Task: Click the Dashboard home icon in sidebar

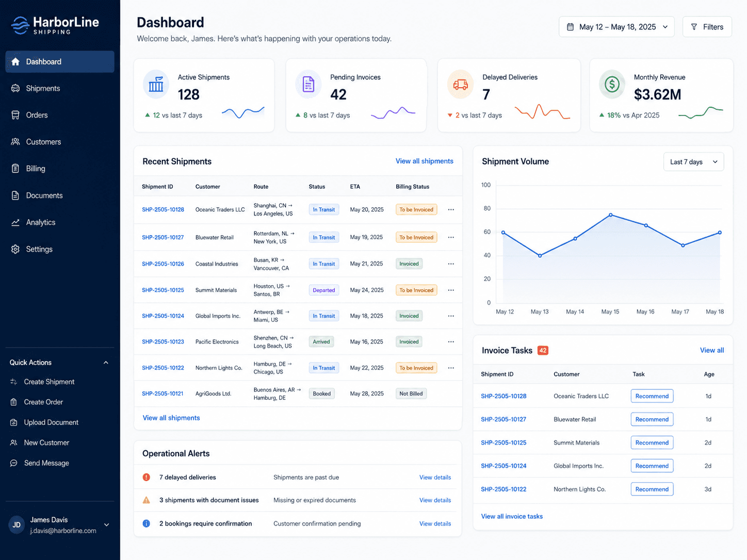Action: click(15, 62)
